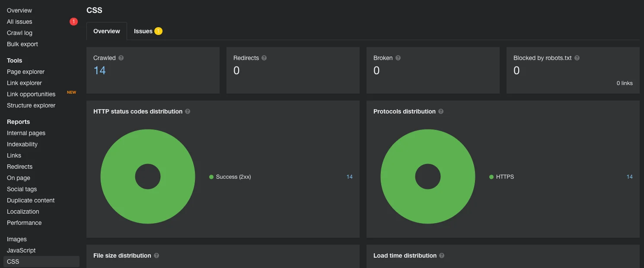Click yellow badge on Issues tab

(158, 31)
